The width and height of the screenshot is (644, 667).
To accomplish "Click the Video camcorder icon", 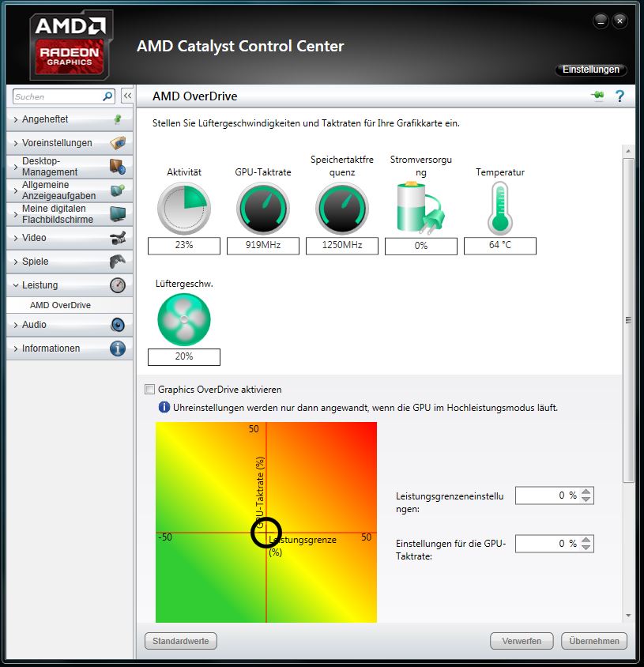I will [118, 238].
